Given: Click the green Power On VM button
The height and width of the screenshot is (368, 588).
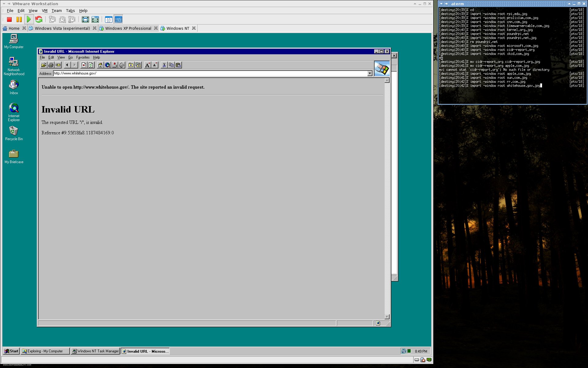Looking at the screenshot, I should click(29, 20).
